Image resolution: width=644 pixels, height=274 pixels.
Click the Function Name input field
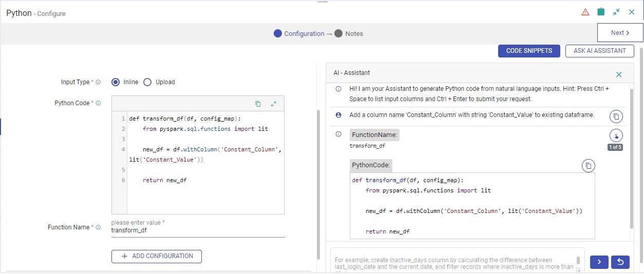(x=198, y=231)
